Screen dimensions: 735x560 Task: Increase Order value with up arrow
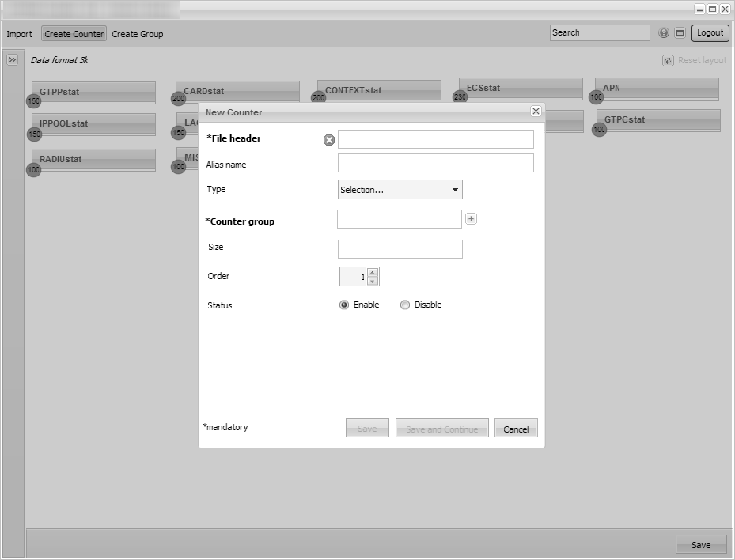(x=373, y=272)
